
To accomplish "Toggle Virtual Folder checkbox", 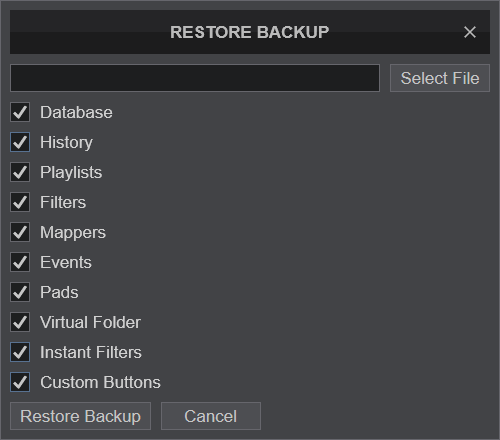I will click(x=20, y=322).
